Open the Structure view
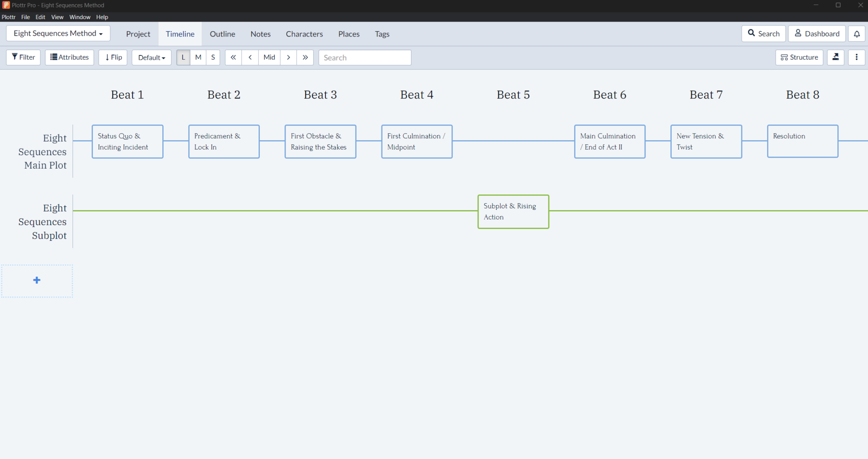Screen dimensions: 868x459 point(799,57)
